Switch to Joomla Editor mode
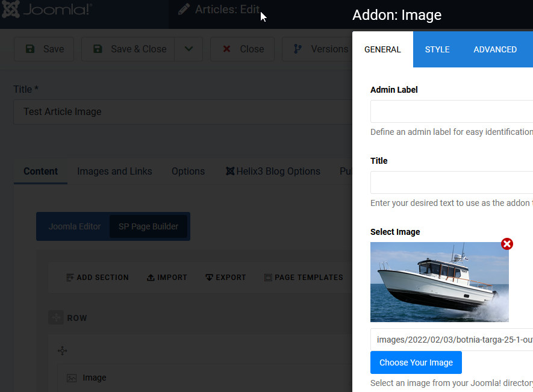533x392 pixels. (x=75, y=226)
